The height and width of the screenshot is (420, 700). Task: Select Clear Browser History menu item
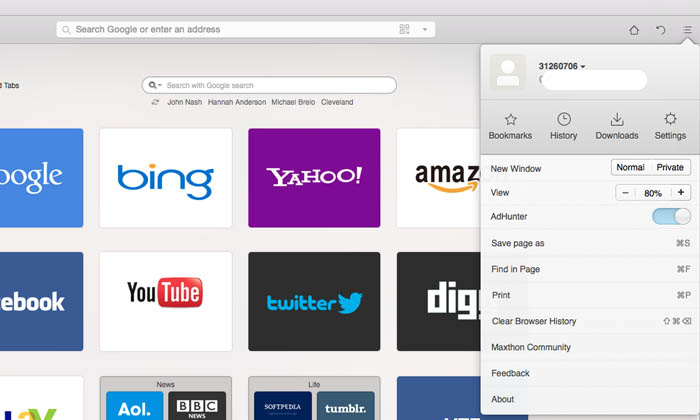[x=590, y=321]
